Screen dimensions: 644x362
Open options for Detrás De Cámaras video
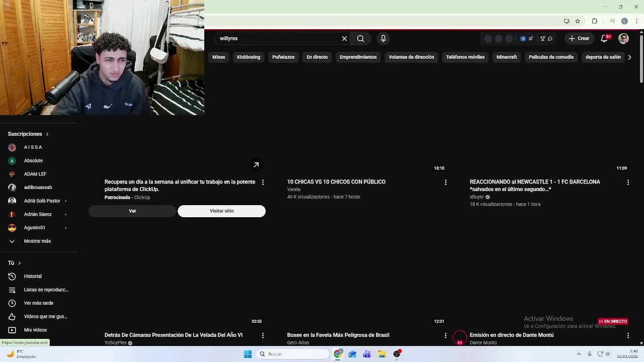click(x=263, y=335)
